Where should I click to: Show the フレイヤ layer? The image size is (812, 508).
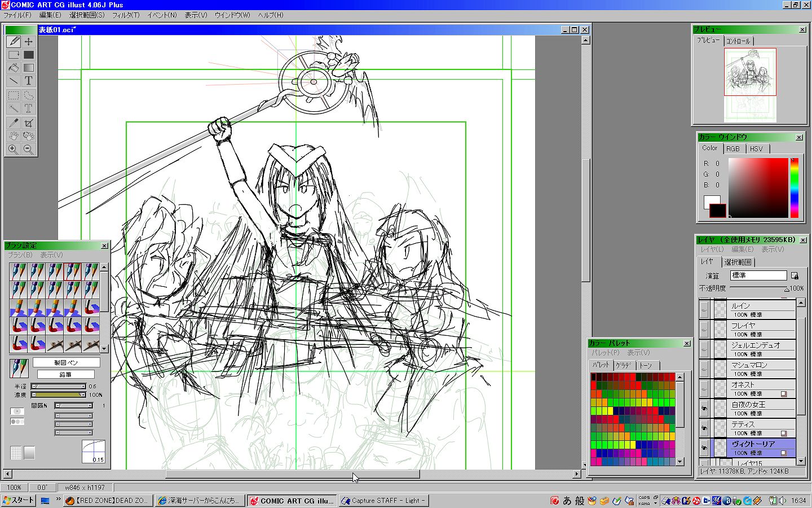click(x=704, y=330)
